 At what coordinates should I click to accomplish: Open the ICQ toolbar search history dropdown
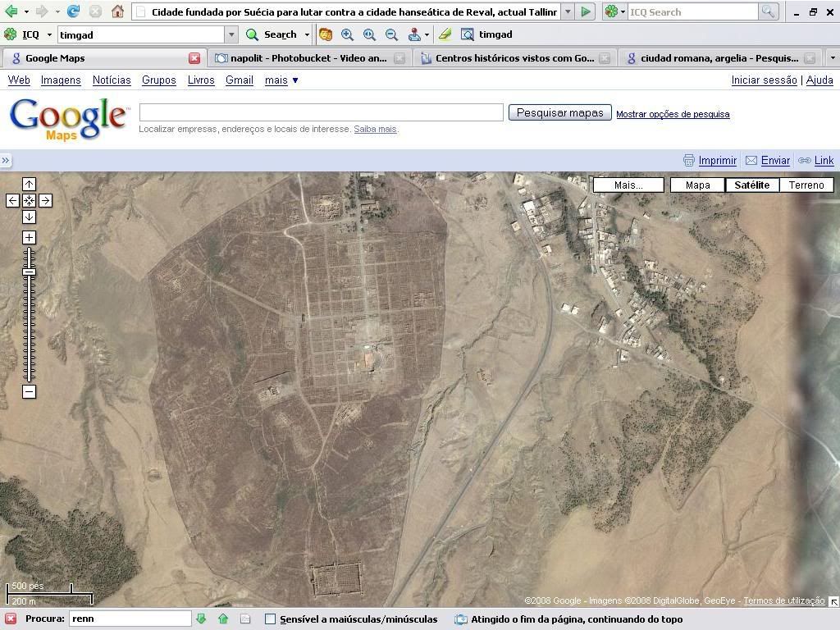point(231,34)
